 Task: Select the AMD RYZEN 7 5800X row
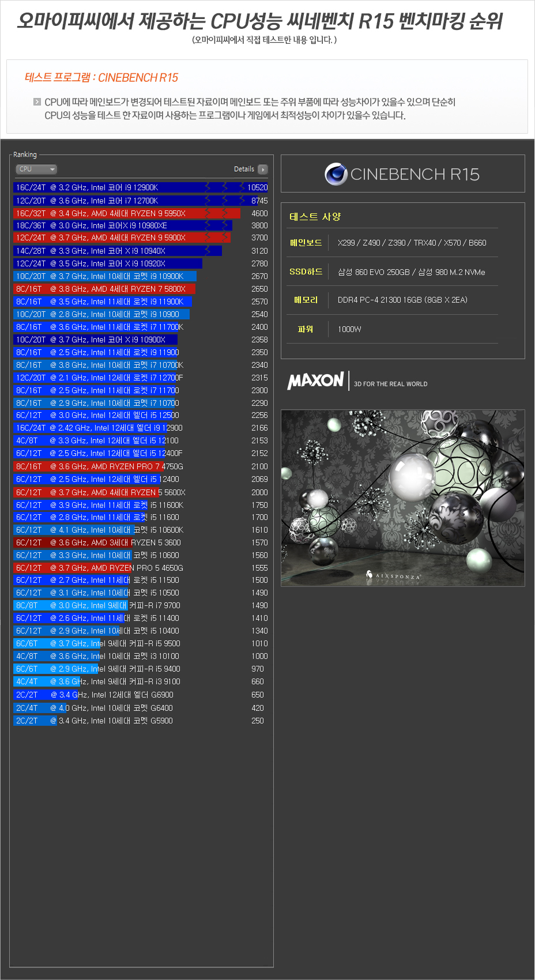tap(141, 289)
